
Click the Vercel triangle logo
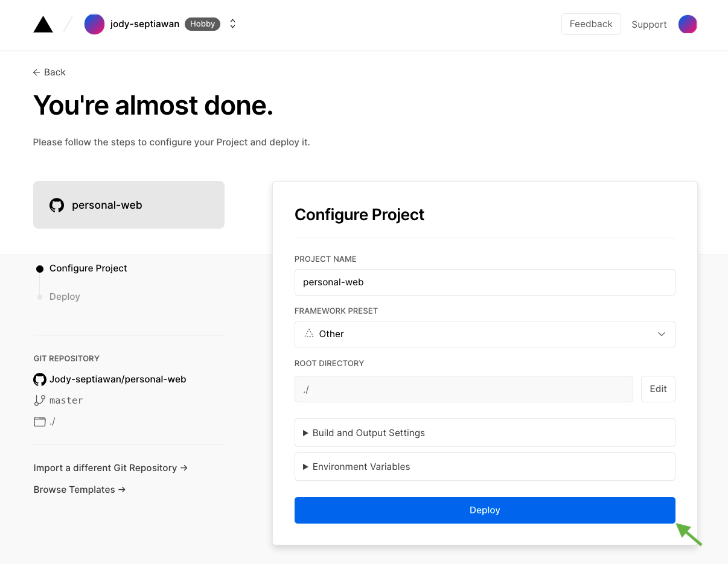[43, 25]
